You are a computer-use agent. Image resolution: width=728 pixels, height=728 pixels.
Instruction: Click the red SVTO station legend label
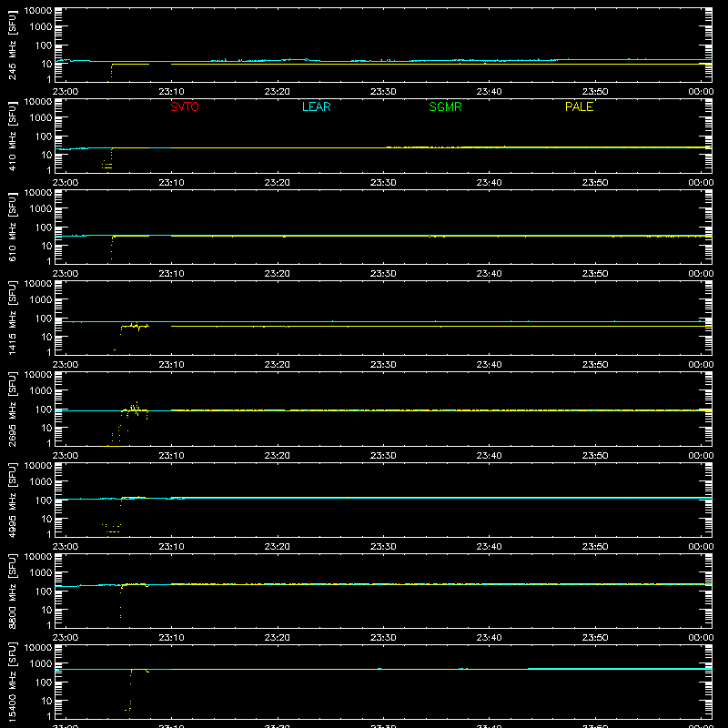pos(185,106)
